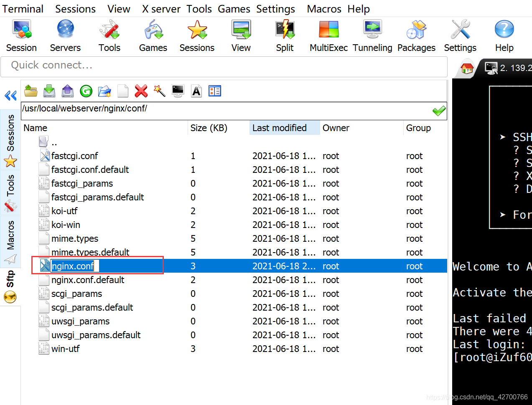Launch the MultiExec toolbar icon

click(x=328, y=36)
